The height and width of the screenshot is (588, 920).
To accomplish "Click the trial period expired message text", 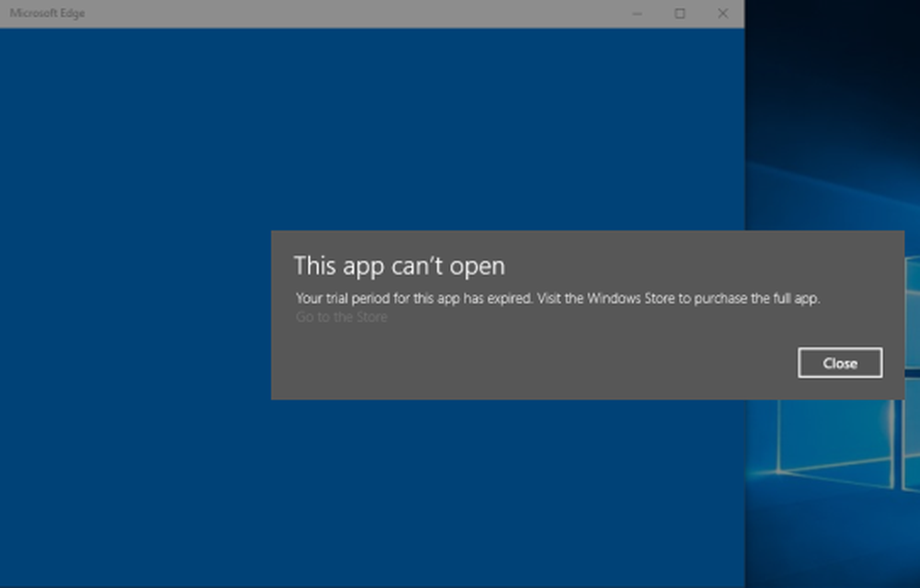I will coord(558,297).
